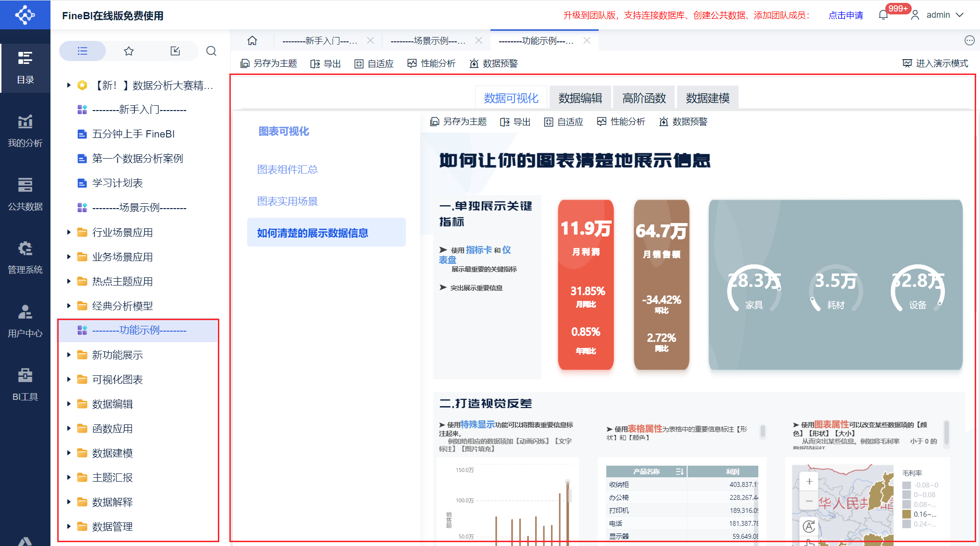Image resolution: width=980 pixels, height=546 pixels.
Task: Switch to the 高阶函数 tab
Action: [x=644, y=98]
